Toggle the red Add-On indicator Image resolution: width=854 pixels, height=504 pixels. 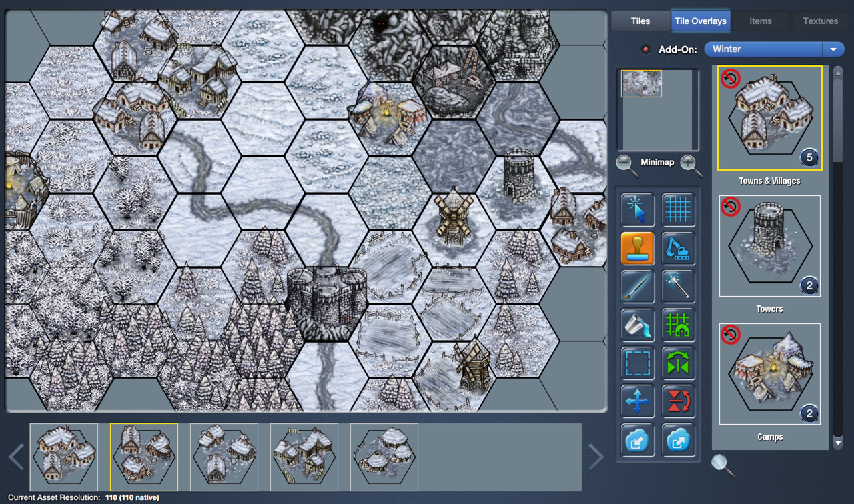(645, 50)
